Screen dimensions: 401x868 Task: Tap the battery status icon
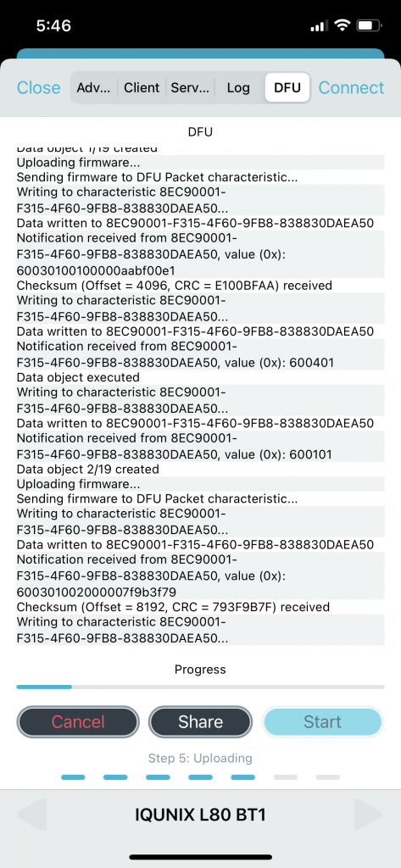coord(368,25)
